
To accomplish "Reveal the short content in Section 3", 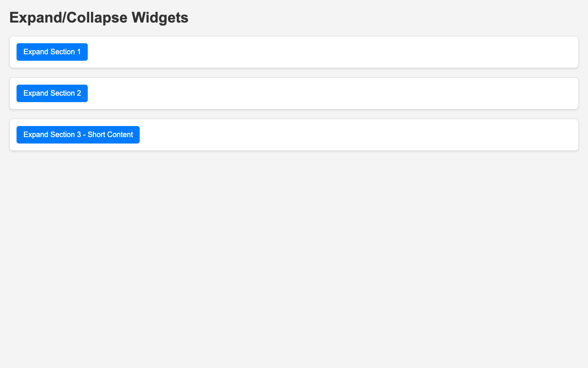I will tap(78, 135).
